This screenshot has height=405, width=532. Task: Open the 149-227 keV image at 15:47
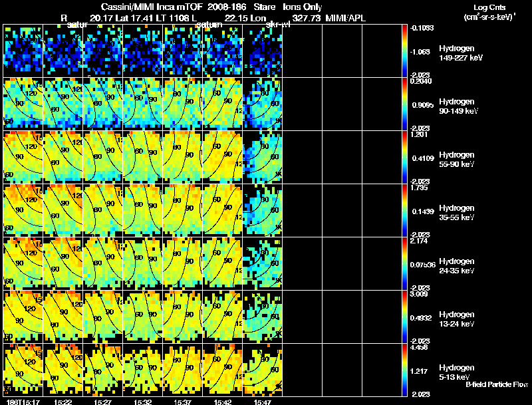tap(262, 51)
